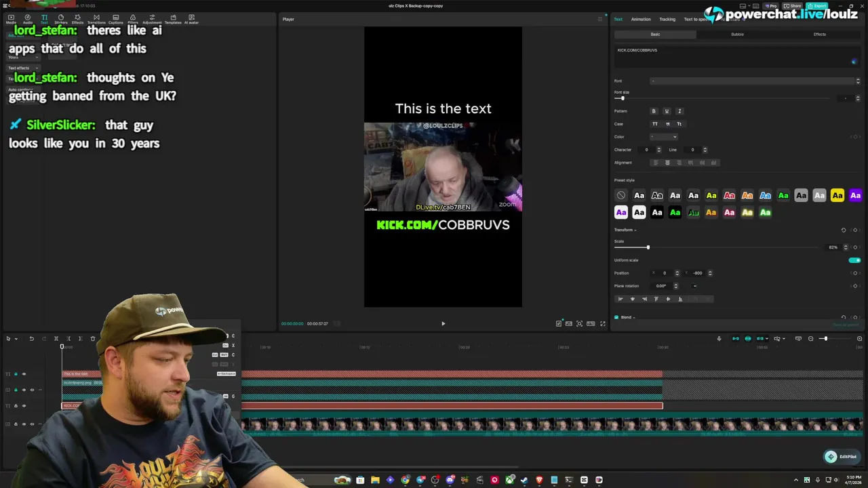
Task: Click the Share button
Action: point(793,5)
